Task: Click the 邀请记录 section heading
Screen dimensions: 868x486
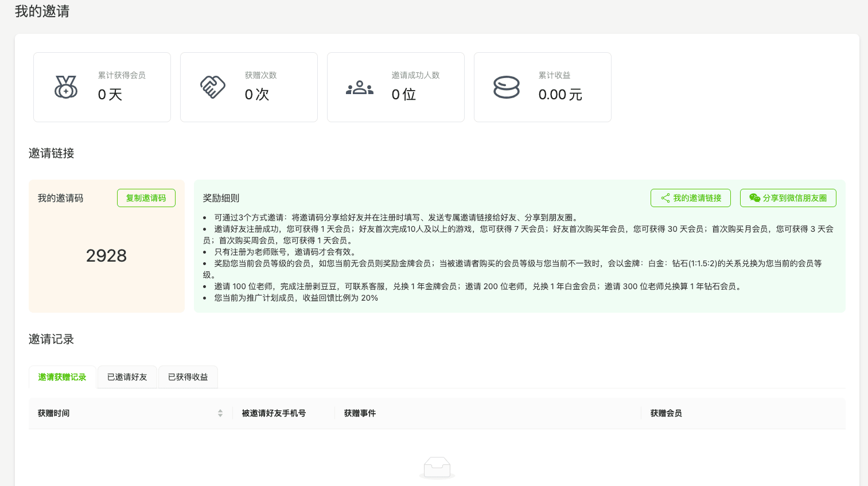Action: [52, 339]
